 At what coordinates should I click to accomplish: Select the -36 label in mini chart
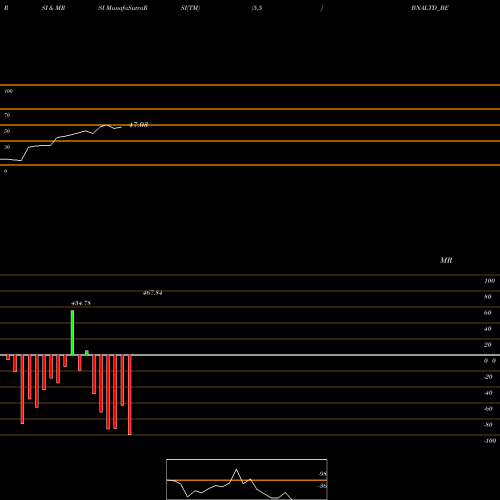(322, 486)
